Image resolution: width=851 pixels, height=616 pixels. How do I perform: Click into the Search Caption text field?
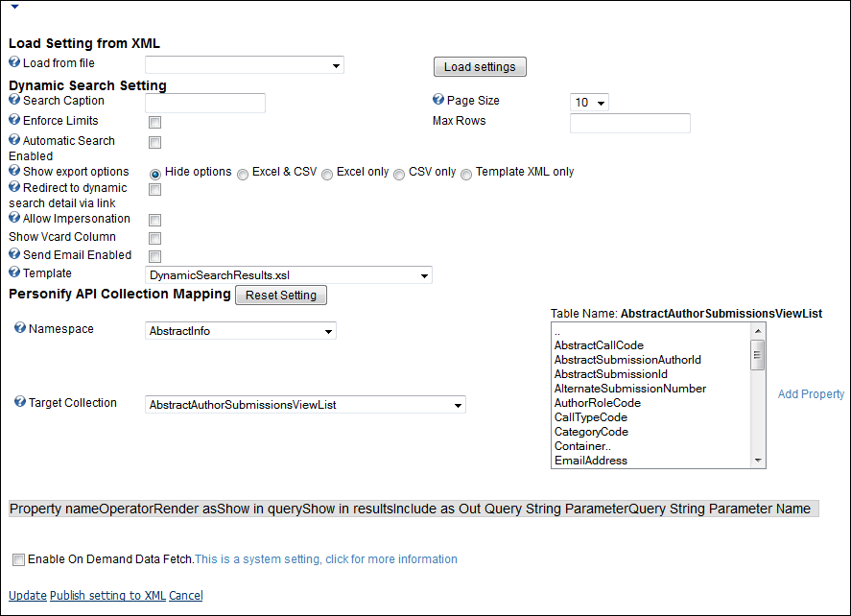coord(205,103)
